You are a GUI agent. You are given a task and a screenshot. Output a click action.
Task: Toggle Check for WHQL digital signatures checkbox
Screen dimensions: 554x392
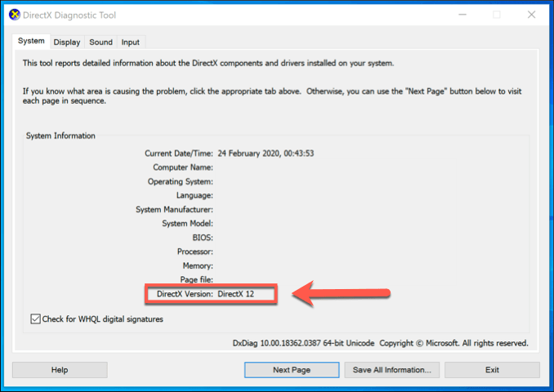pos(35,318)
